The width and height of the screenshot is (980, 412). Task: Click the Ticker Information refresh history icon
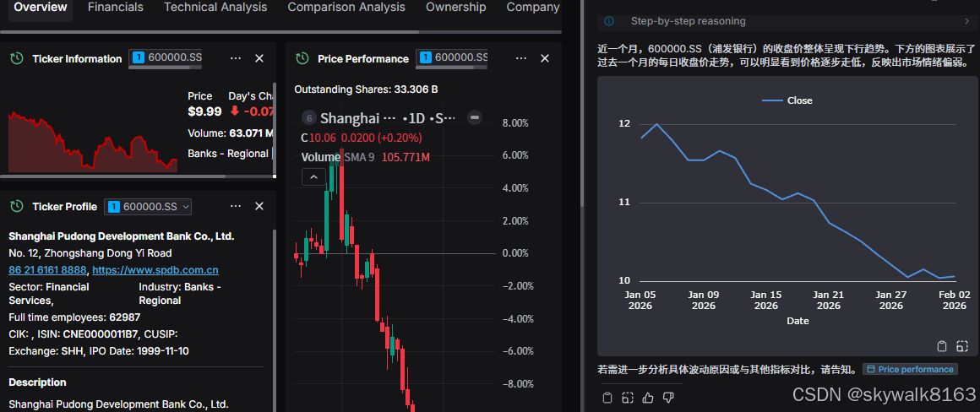pyautogui.click(x=18, y=59)
